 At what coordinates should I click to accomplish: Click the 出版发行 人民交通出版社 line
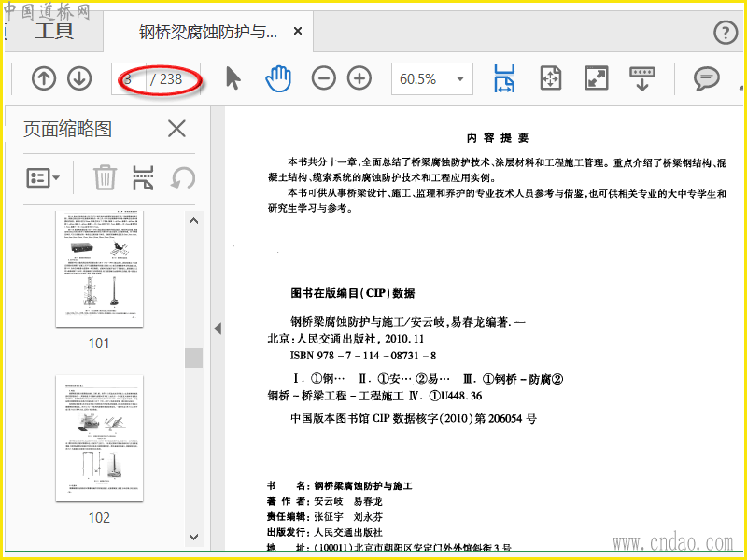pyautogui.click(x=324, y=532)
